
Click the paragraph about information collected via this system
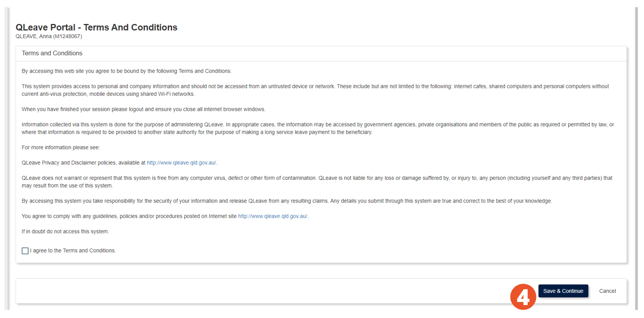tap(318, 128)
